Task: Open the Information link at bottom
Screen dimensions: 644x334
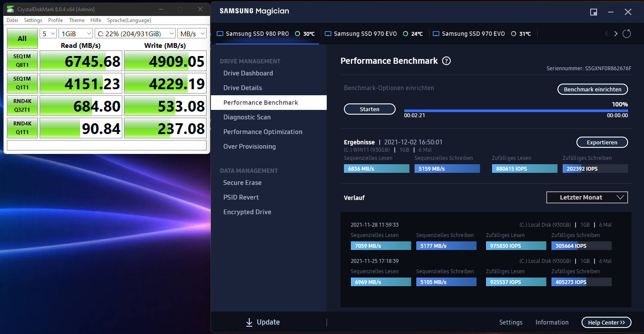Action: coord(552,322)
